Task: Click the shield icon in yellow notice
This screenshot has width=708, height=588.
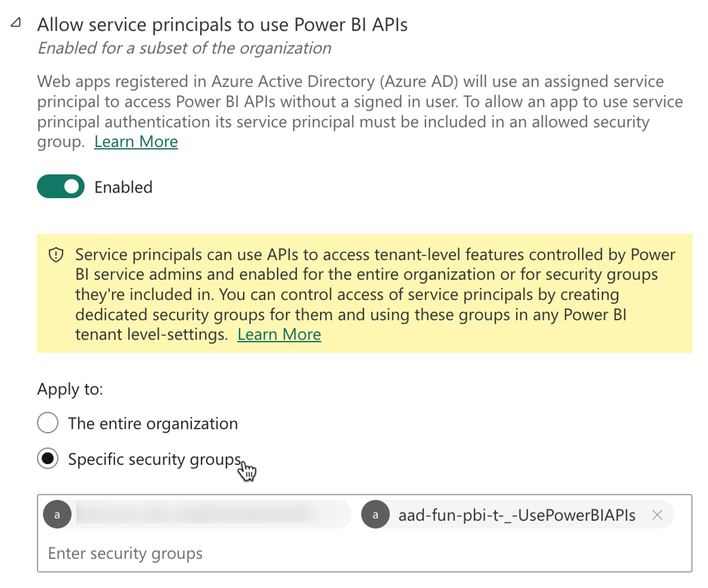Action: pyautogui.click(x=56, y=255)
